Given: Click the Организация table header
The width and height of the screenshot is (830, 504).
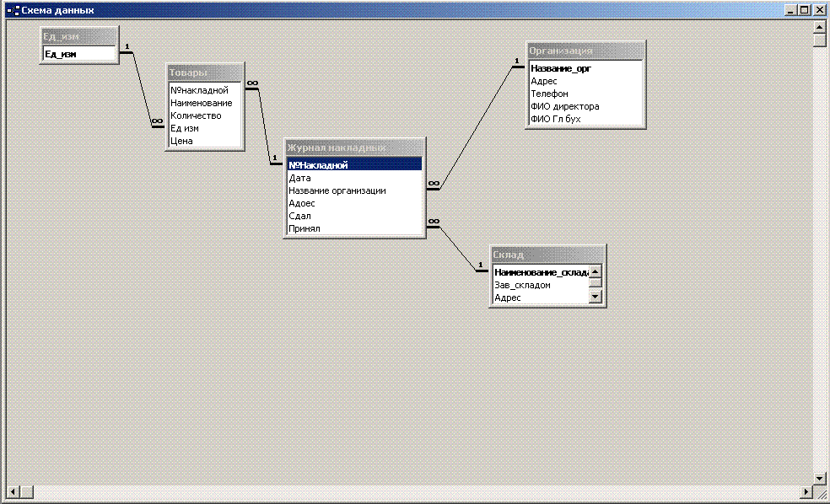Looking at the screenshot, I should pos(586,51).
